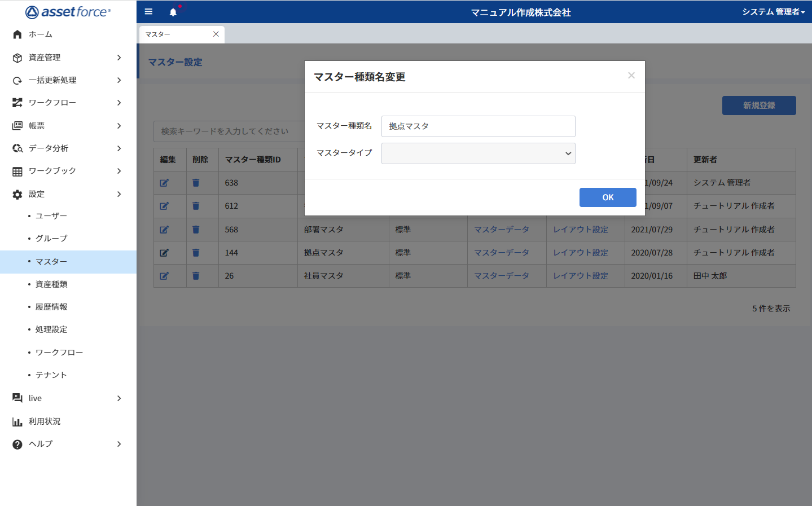Select the ホーム home icon in sidebar
The height and width of the screenshot is (506, 812).
pos(16,34)
